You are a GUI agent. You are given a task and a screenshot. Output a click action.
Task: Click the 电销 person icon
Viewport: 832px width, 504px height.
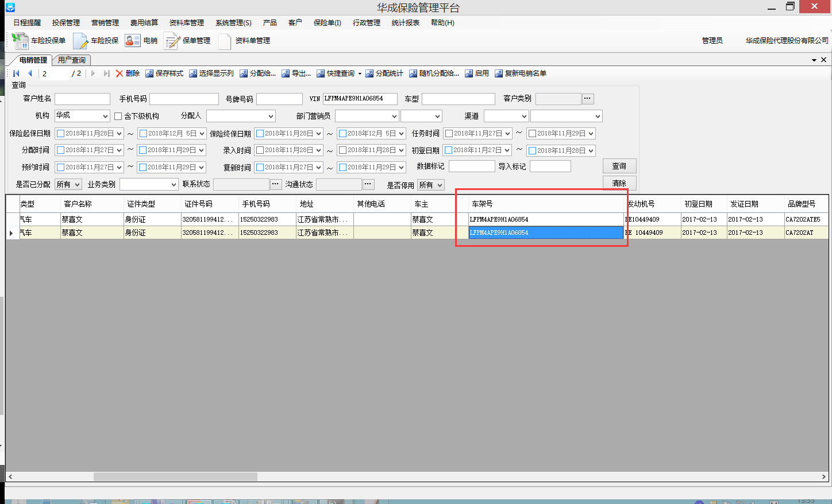point(132,41)
